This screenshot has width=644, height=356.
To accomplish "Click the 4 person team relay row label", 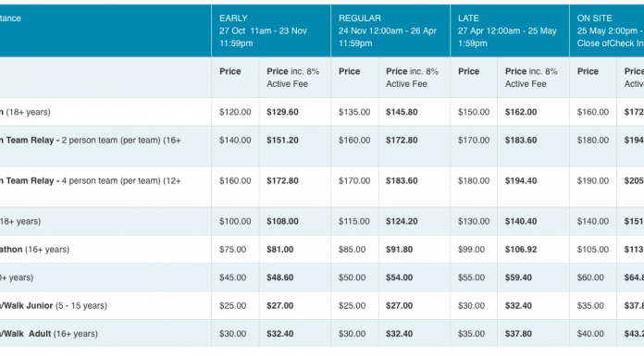I will click(91, 181).
